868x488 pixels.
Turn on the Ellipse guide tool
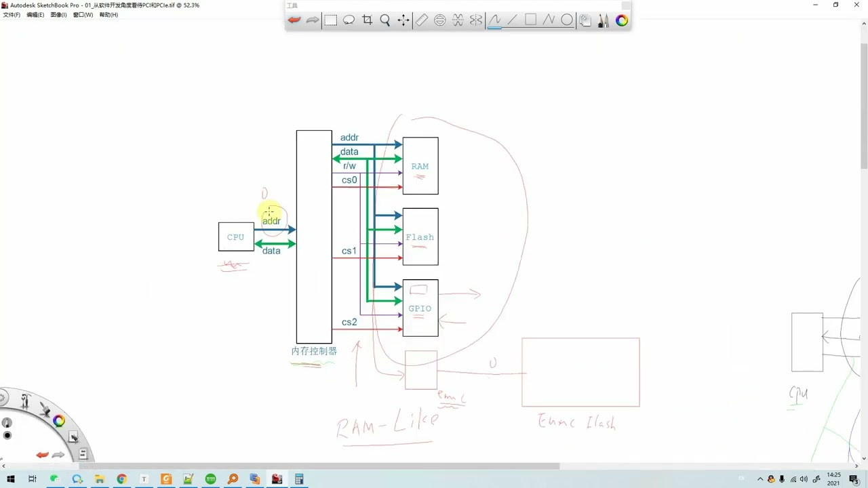(x=440, y=20)
